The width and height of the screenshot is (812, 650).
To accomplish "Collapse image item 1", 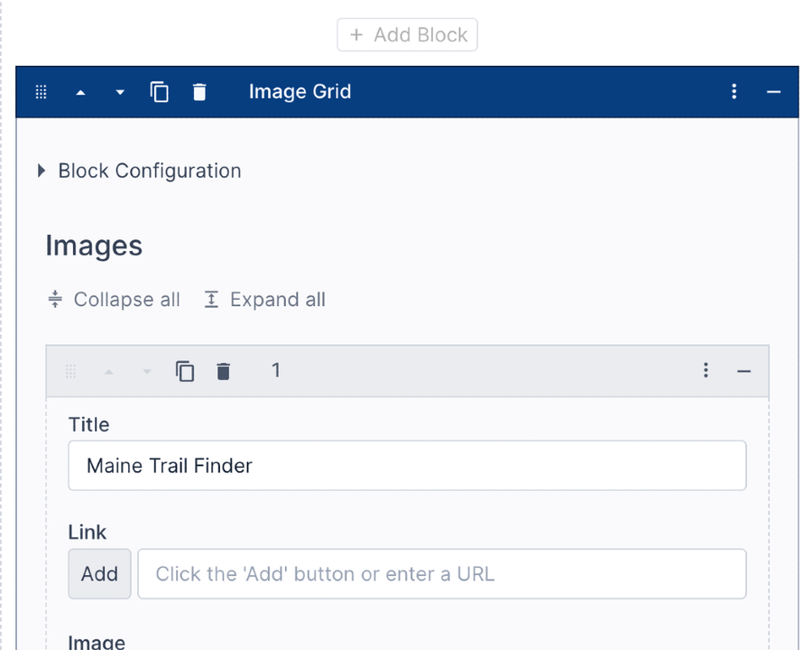I will point(743,371).
